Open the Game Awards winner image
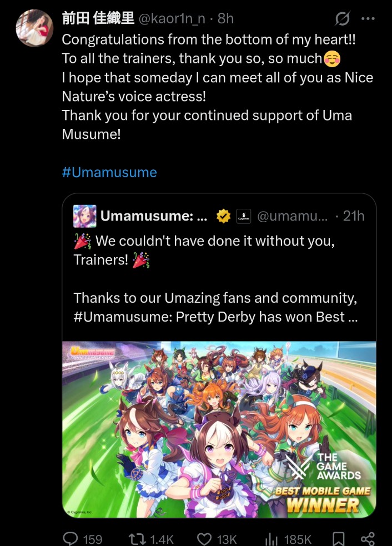The height and width of the screenshot is (546, 392). [x=219, y=429]
